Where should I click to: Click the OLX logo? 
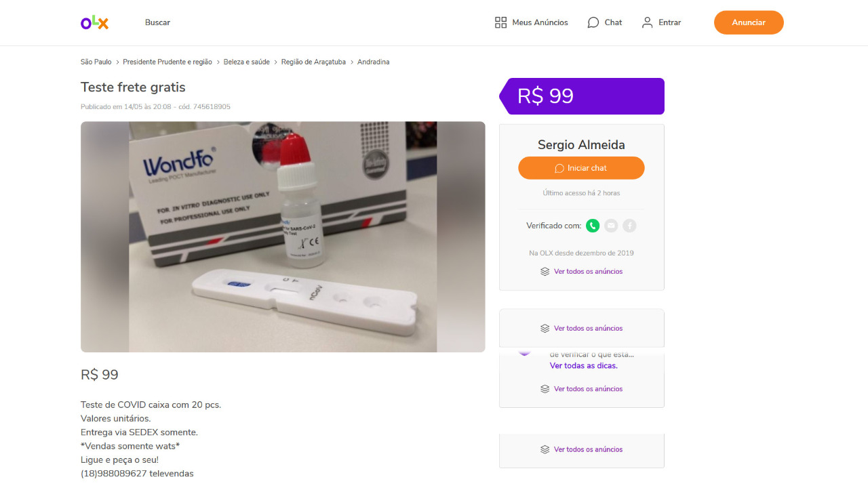[x=94, y=22]
